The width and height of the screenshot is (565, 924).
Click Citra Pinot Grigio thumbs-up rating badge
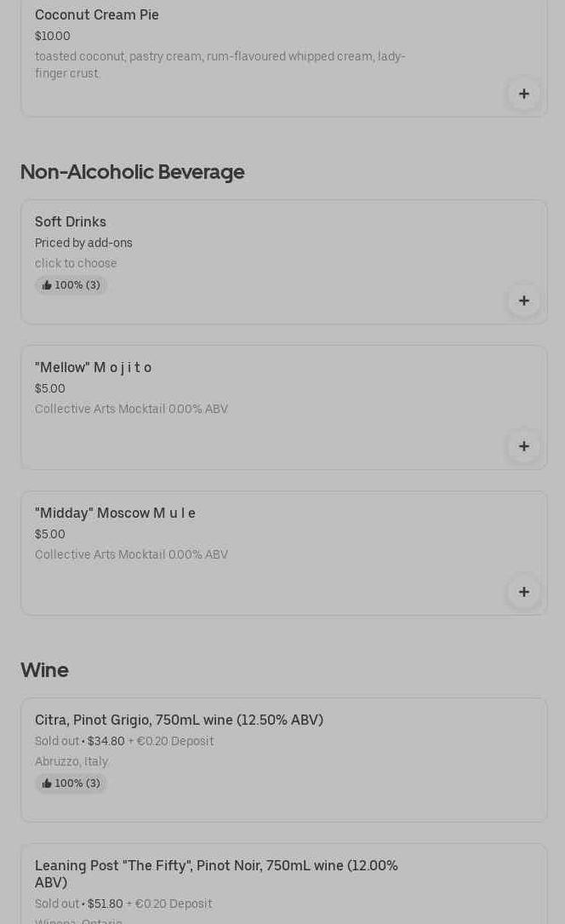(x=71, y=783)
